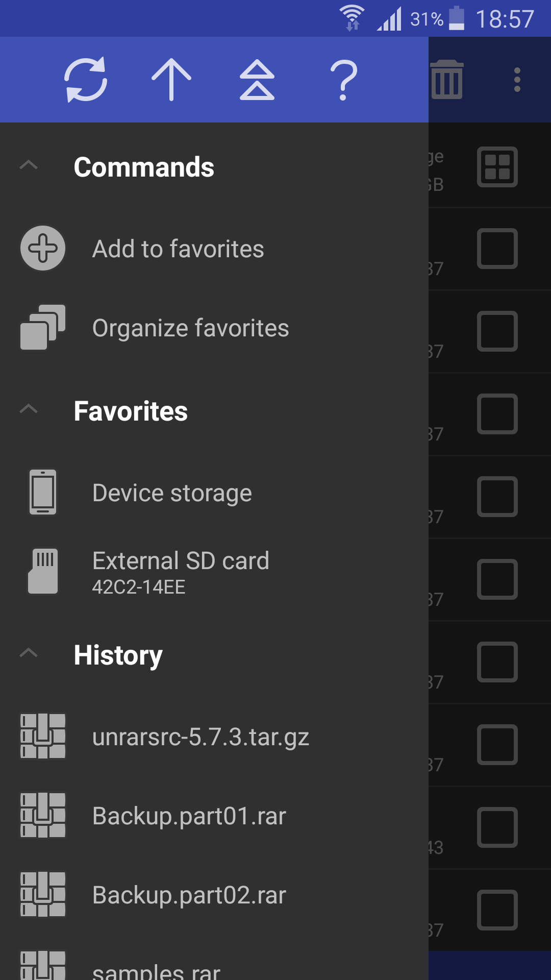This screenshot has height=980, width=551.
Task: Check the first file checkbox below the grid icon
Action: (x=497, y=249)
